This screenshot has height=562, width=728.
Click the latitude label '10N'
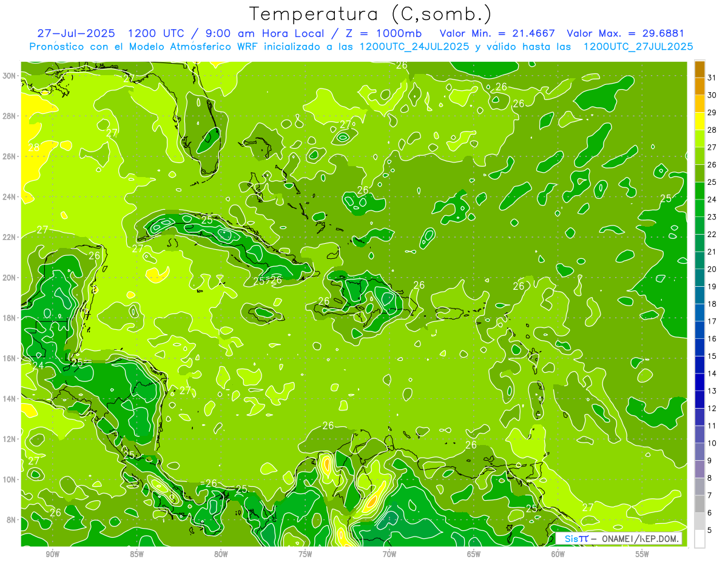point(9,480)
